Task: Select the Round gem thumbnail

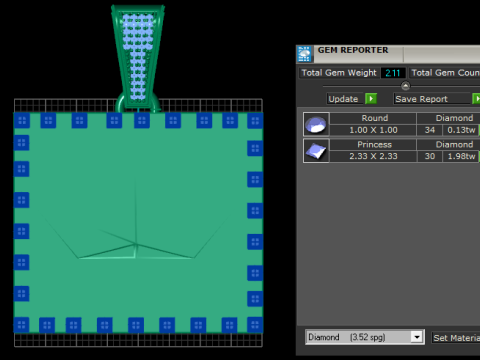Action: pos(316,124)
